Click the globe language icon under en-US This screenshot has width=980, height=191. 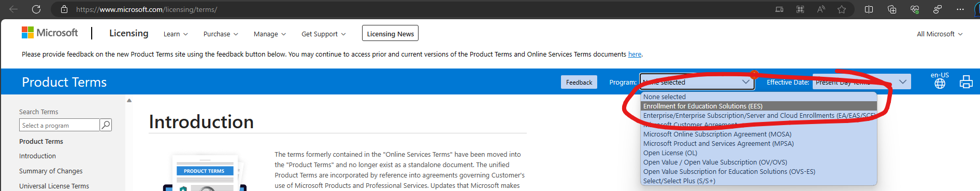940,84
